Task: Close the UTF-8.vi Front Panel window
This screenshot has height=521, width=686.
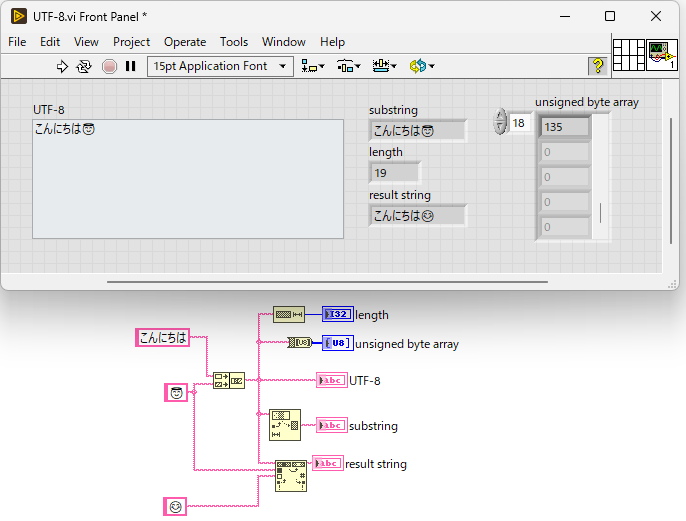Action: tap(656, 17)
